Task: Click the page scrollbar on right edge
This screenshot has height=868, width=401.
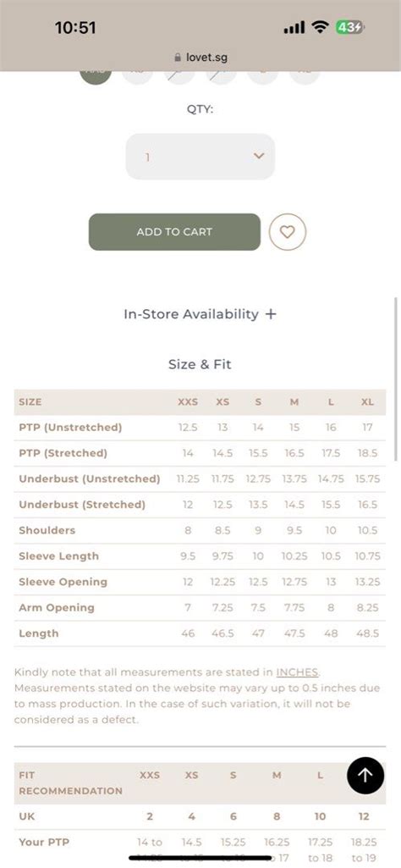Action: pyautogui.click(x=396, y=379)
